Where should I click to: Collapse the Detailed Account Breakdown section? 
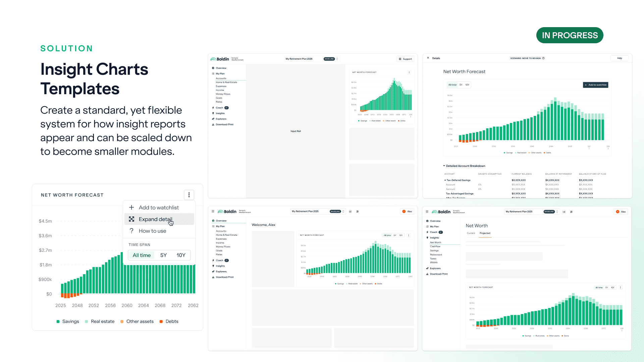444,166
